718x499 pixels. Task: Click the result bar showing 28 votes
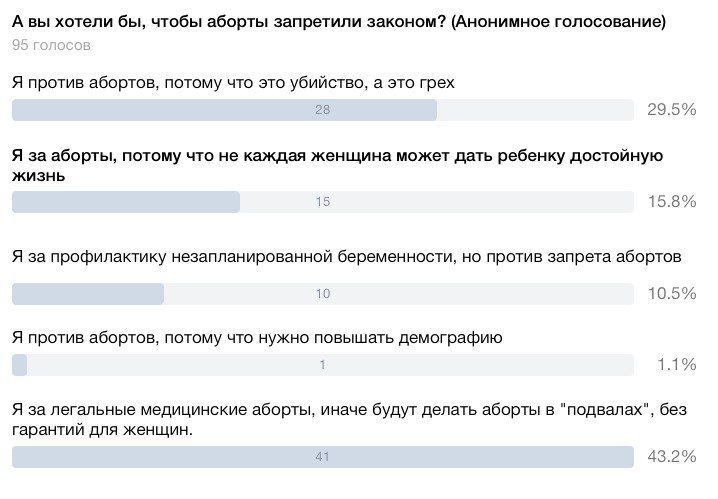323,110
